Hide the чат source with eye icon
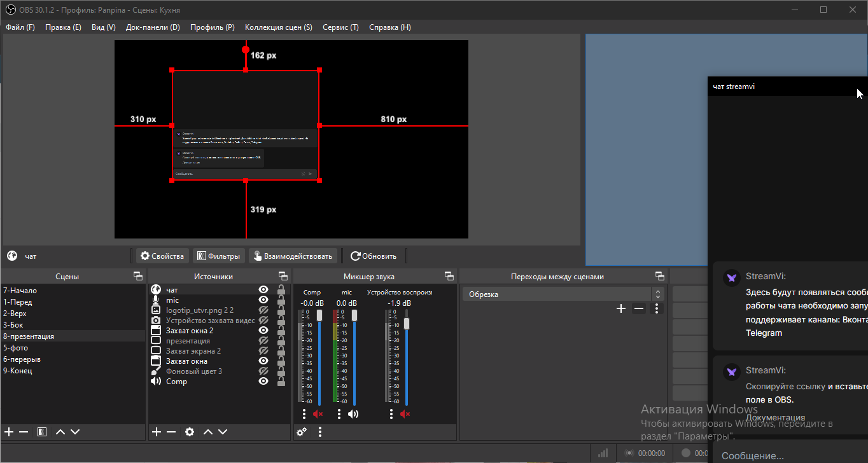 tap(263, 290)
